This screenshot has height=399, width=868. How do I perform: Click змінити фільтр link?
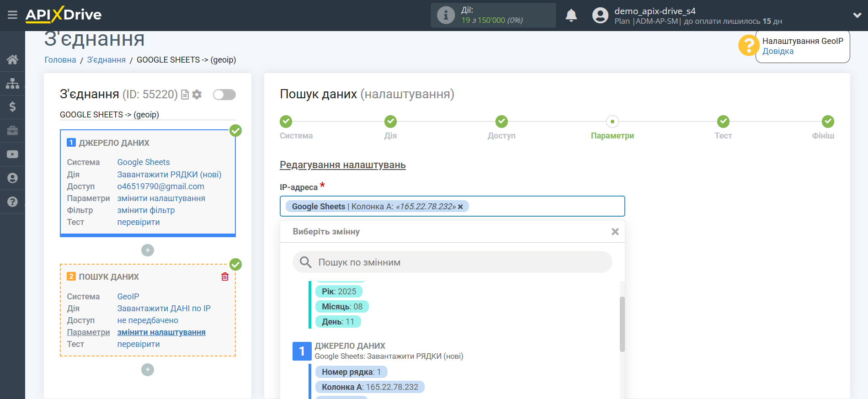pyautogui.click(x=146, y=210)
